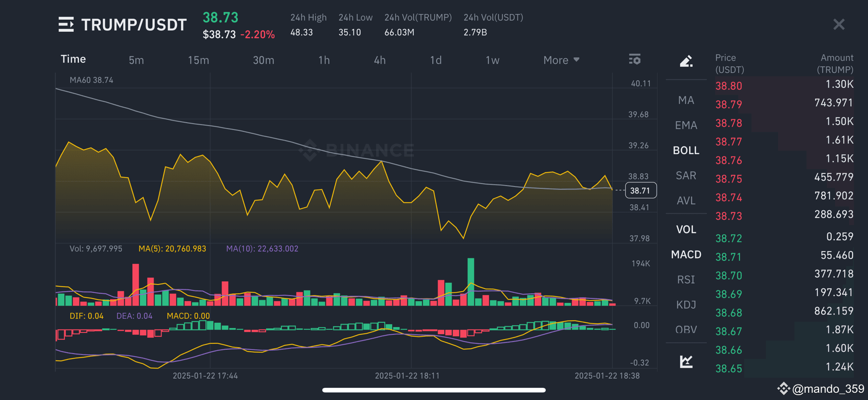Viewport: 868px width, 400px height.
Task: Toggle the VOL sub-indicator
Action: [686, 229]
